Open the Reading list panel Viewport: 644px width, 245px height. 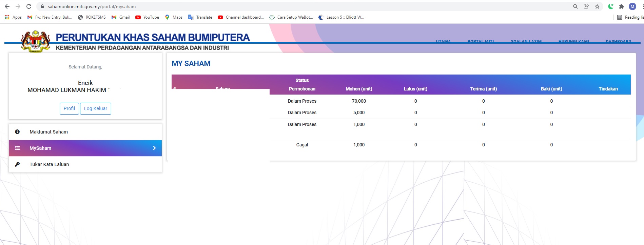coord(630,17)
